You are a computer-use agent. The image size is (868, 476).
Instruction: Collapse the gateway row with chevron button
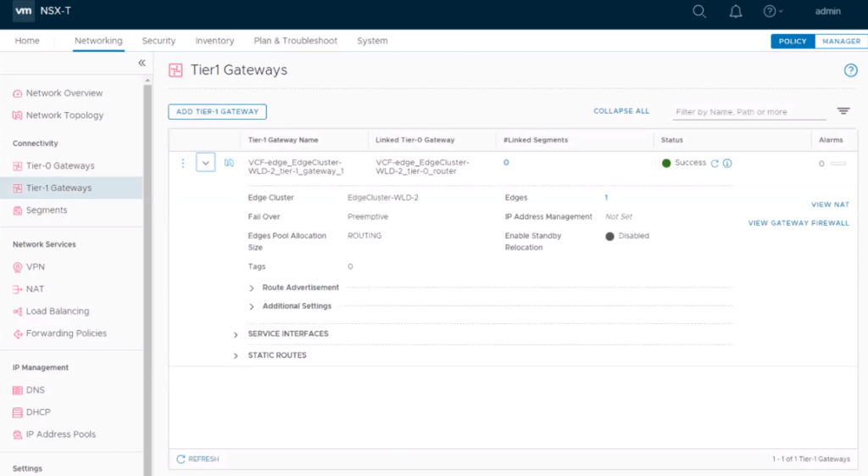pyautogui.click(x=205, y=163)
